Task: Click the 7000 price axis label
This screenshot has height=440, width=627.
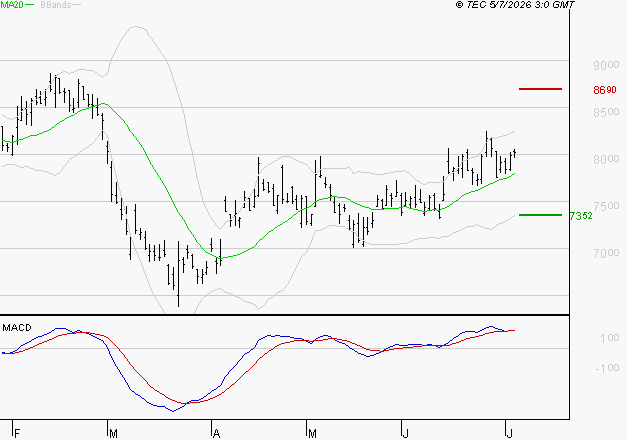Action: pyautogui.click(x=606, y=253)
